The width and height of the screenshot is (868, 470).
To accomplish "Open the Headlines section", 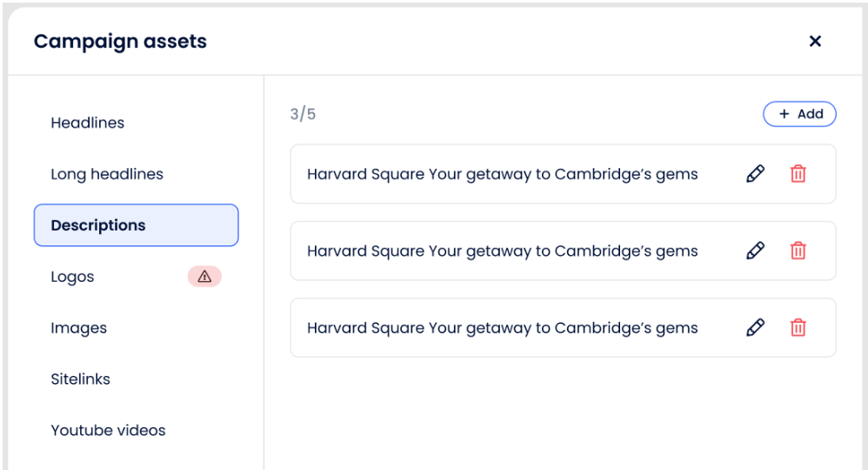I will tap(88, 123).
